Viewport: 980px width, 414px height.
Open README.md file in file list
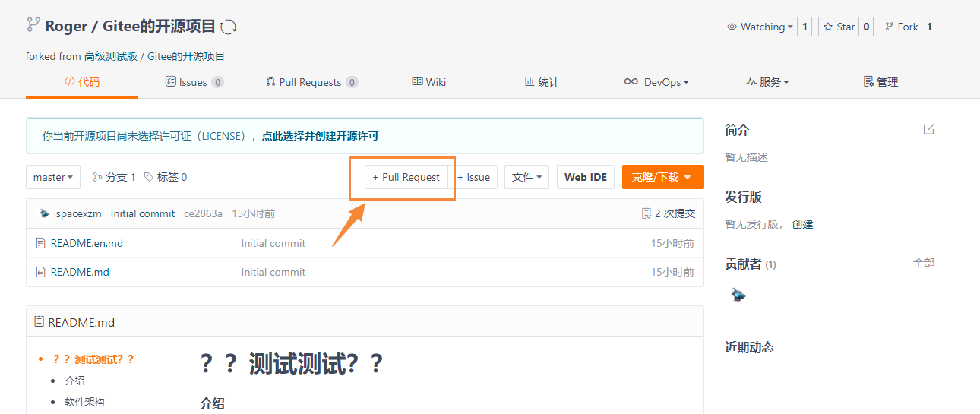(80, 272)
